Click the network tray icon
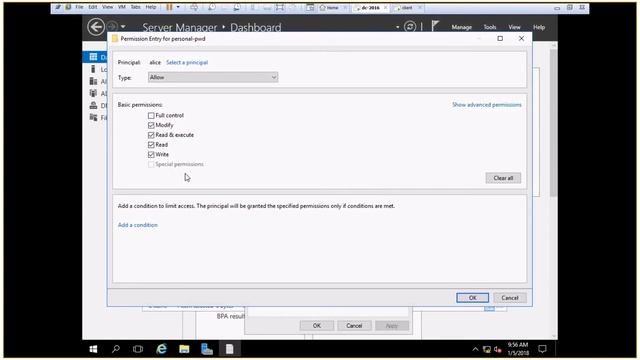Screen dimensions: 640x360 (x=487, y=349)
